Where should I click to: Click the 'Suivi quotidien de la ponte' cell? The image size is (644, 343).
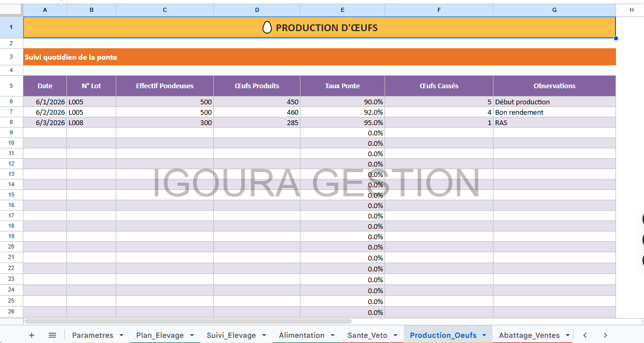320,57
